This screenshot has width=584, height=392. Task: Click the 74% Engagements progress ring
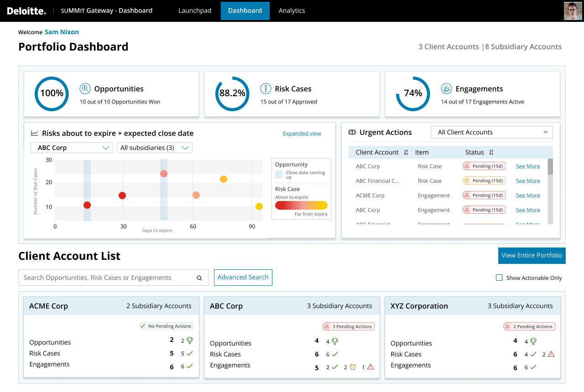pyautogui.click(x=413, y=93)
